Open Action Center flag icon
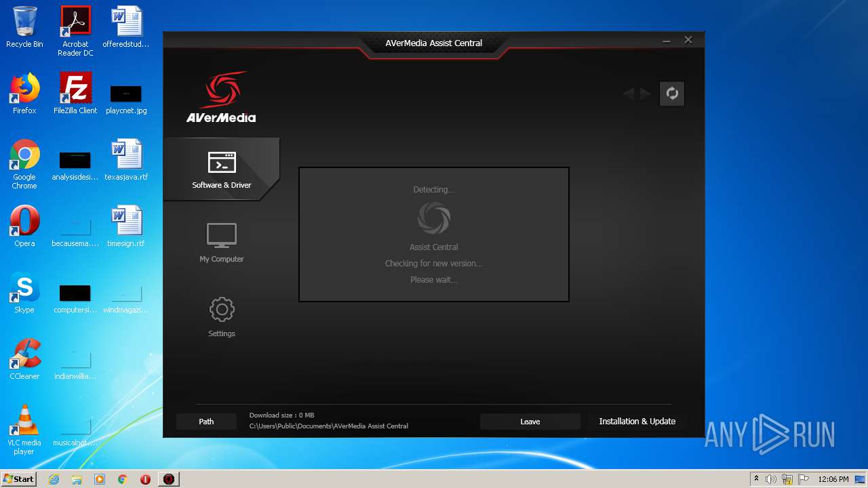 click(803, 479)
